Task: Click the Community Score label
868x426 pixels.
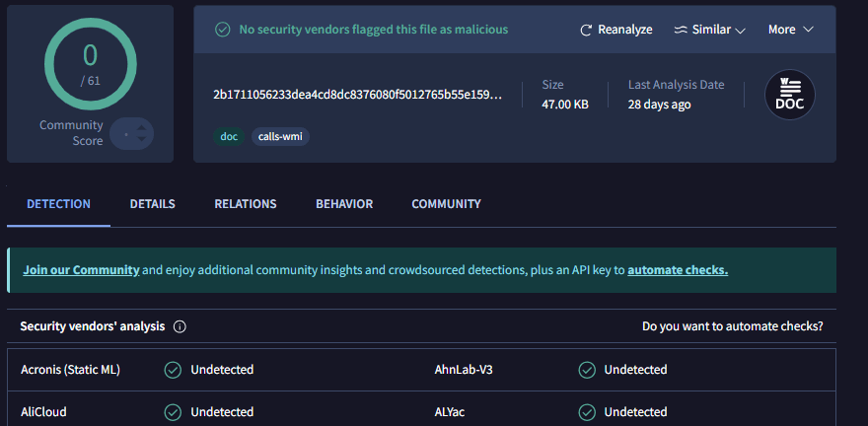Action: [x=71, y=133]
